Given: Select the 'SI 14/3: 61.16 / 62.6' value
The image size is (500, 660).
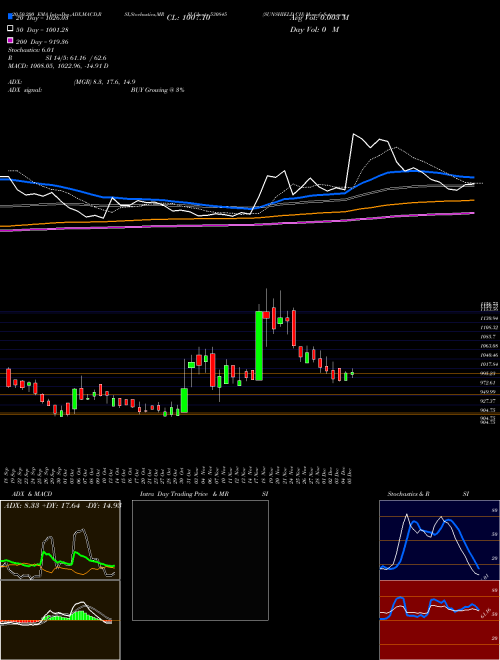Looking at the screenshot, I should pos(76,58).
